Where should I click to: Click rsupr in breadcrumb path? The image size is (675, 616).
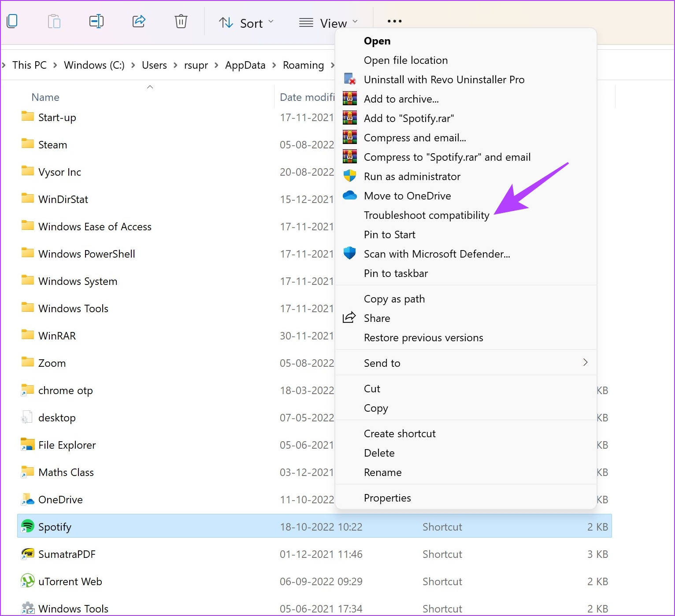click(x=196, y=66)
